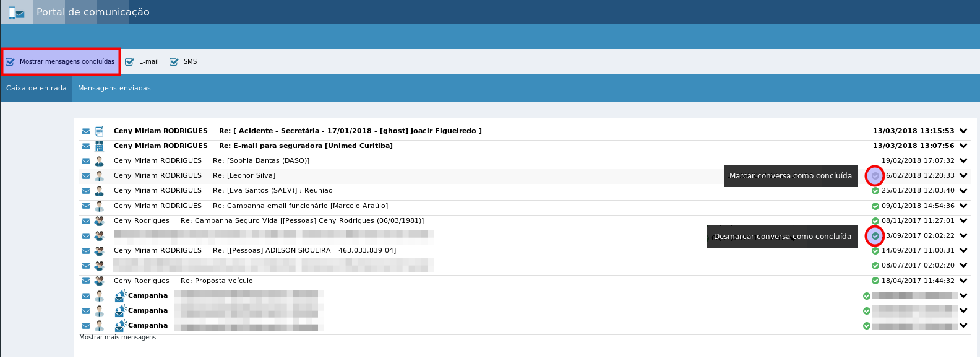Click green concluded check on Eva Santos row

pos(875,191)
